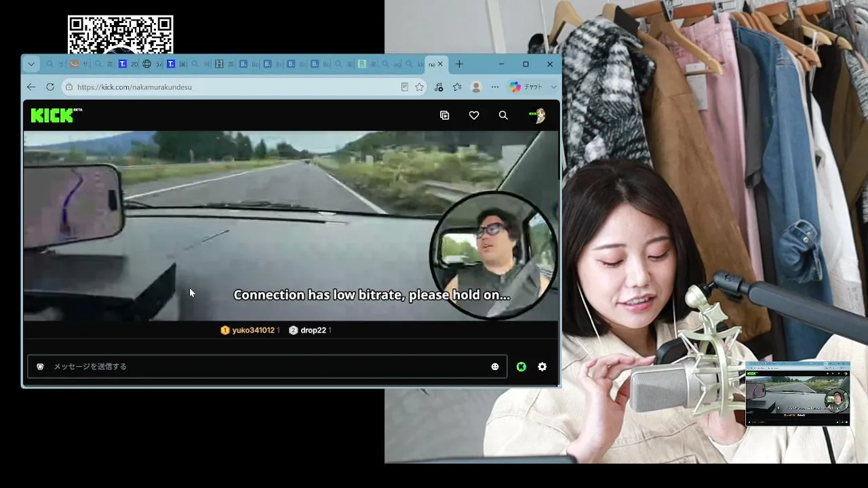This screenshot has height=488, width=868.
Task: Open the browser three-dot settings menu
Action: 495,87
